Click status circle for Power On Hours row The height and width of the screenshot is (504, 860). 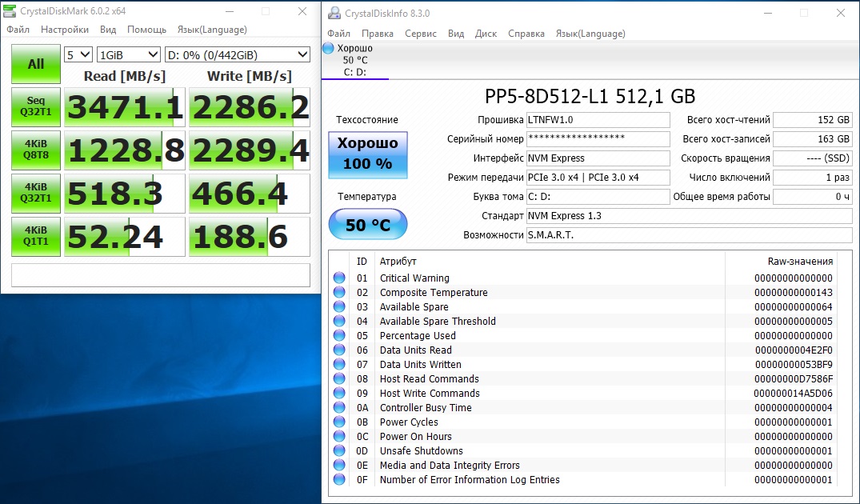coord(339,436)
